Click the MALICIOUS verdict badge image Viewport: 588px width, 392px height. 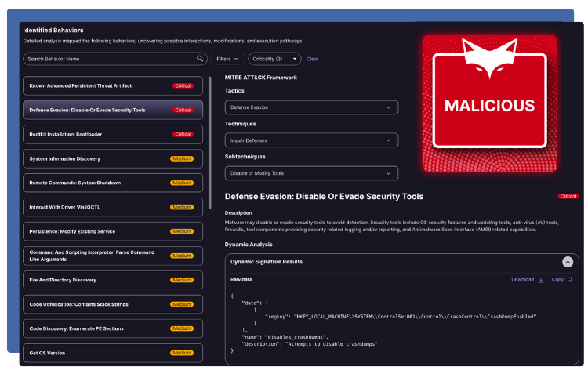click(x=489, y=103)
